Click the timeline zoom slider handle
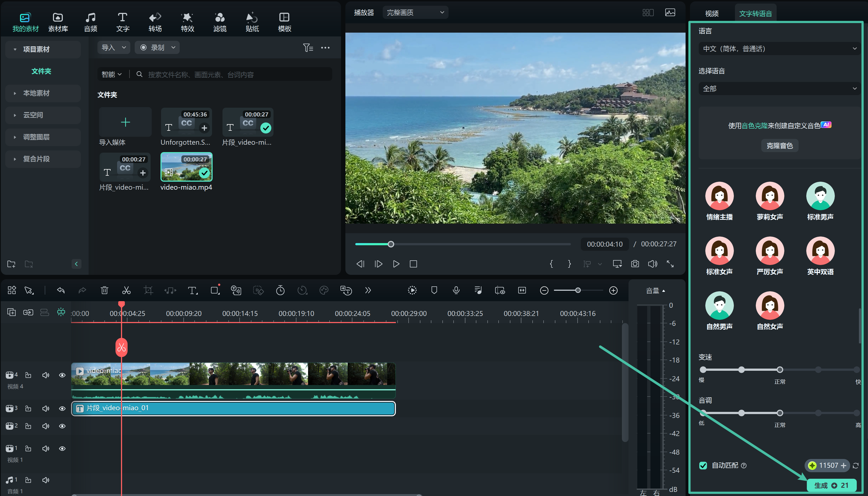 [578, 290]
